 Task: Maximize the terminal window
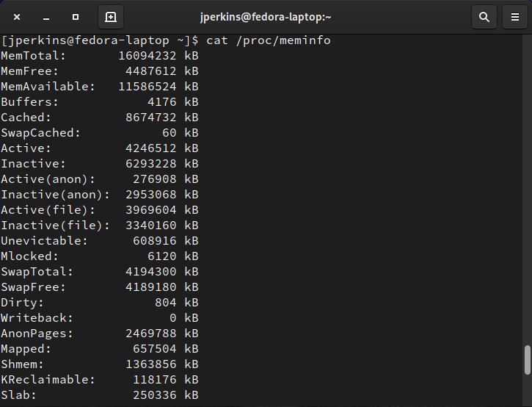[x=76, y=16]
